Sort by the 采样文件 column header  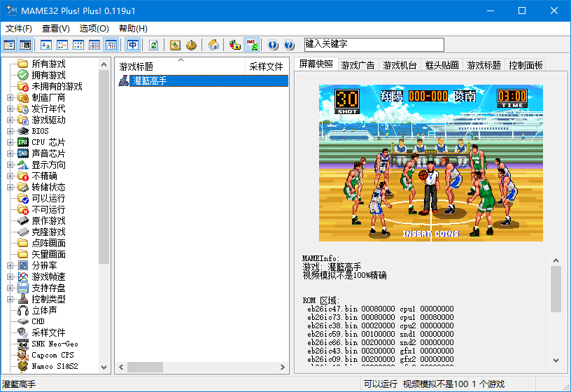coord(266,66)
